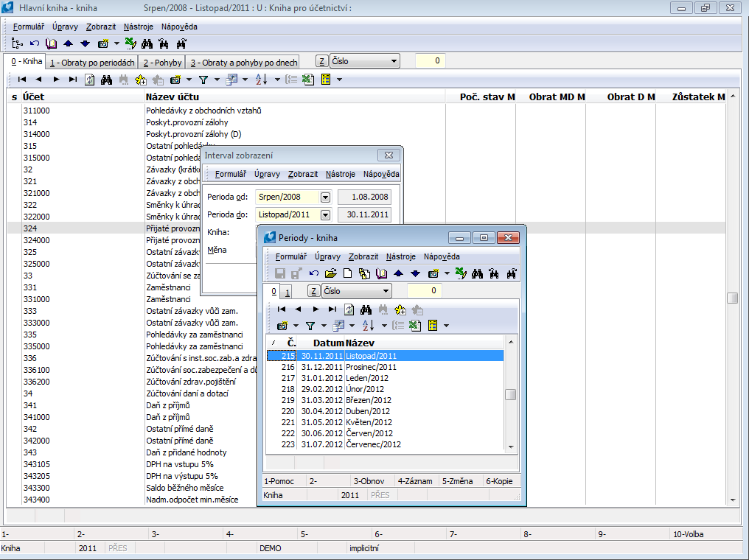The image size is (749, 560).
Task: Click the Excel export icon in the main Kniha toolbar
Action: tap(309, 80)
